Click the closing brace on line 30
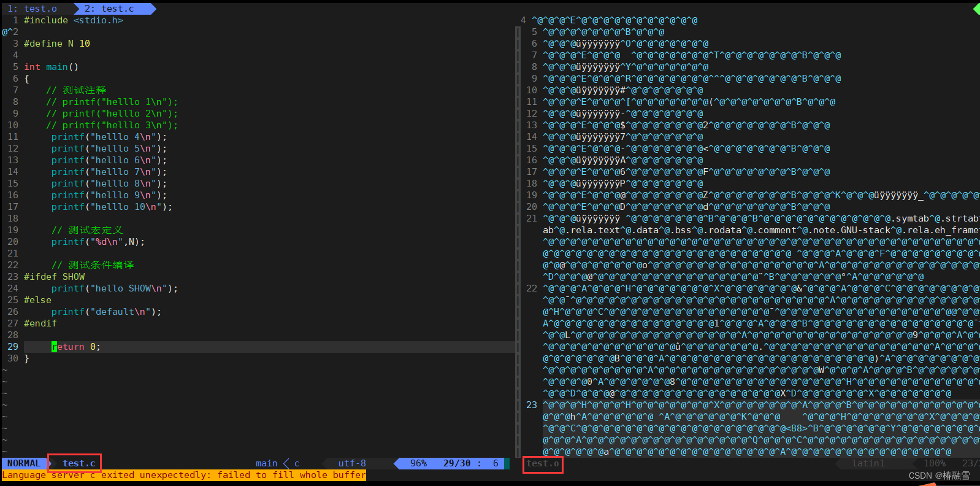Image resolution: width=980 pixels, height=486 pixels. 26,358
